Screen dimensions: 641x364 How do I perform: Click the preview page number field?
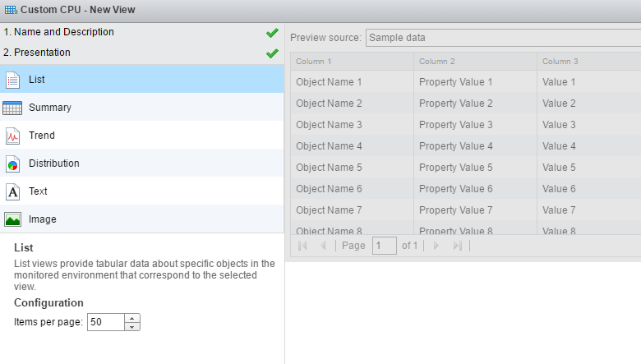(384, 246)
